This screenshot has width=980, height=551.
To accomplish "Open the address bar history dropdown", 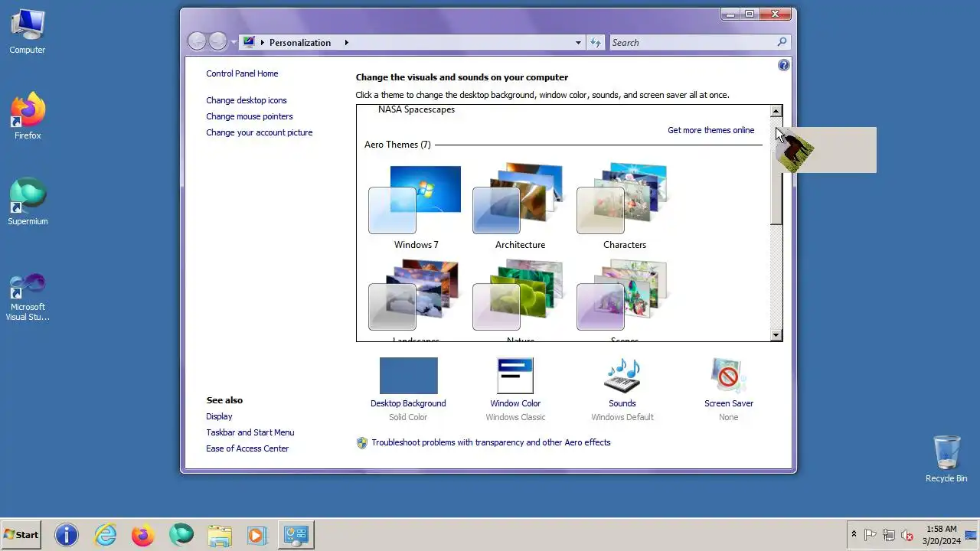I will pos(578,43).
